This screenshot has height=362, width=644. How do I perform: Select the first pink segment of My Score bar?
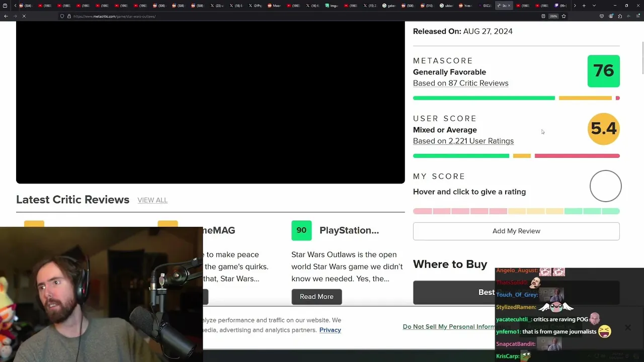click(x=422, y=211)
